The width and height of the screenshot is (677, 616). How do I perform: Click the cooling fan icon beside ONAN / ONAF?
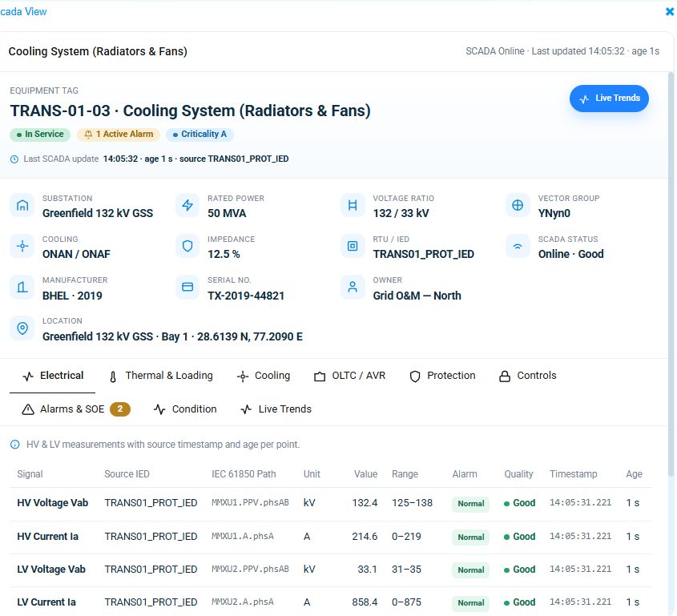[x=22, y=246]
